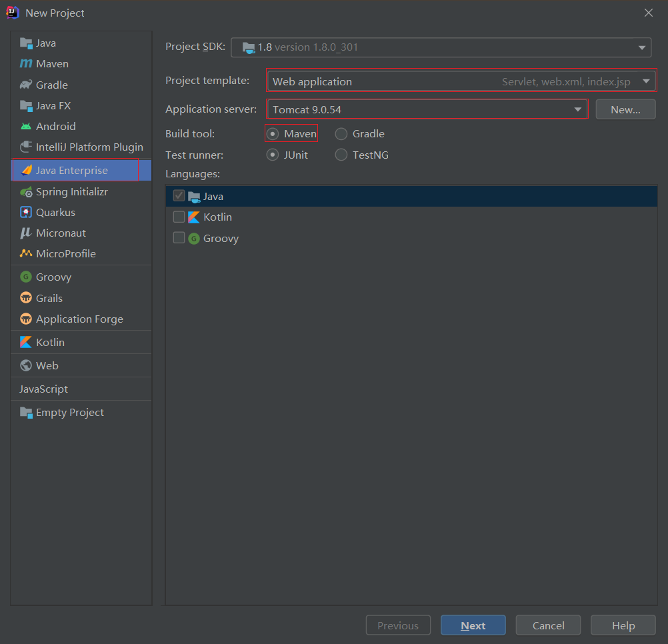This screenshot has width=668, height=644.
Task: Select JavaScript in the project type list
Action: coord(44,389)
